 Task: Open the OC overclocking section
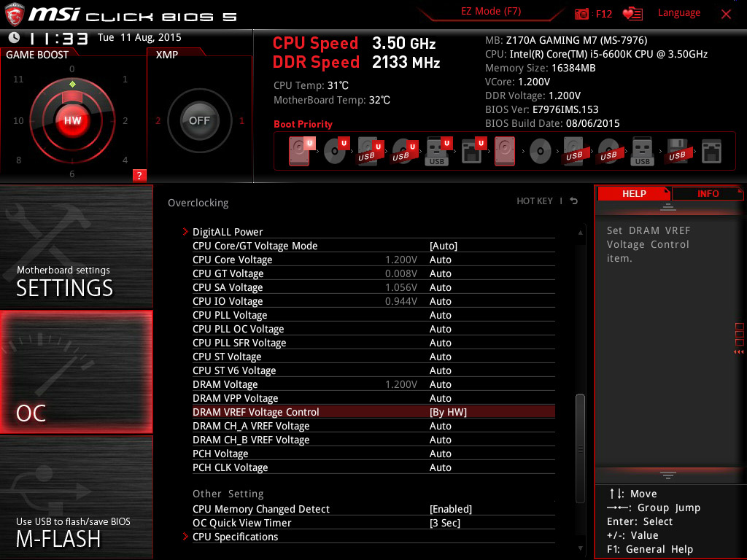[x=76, y=372]
